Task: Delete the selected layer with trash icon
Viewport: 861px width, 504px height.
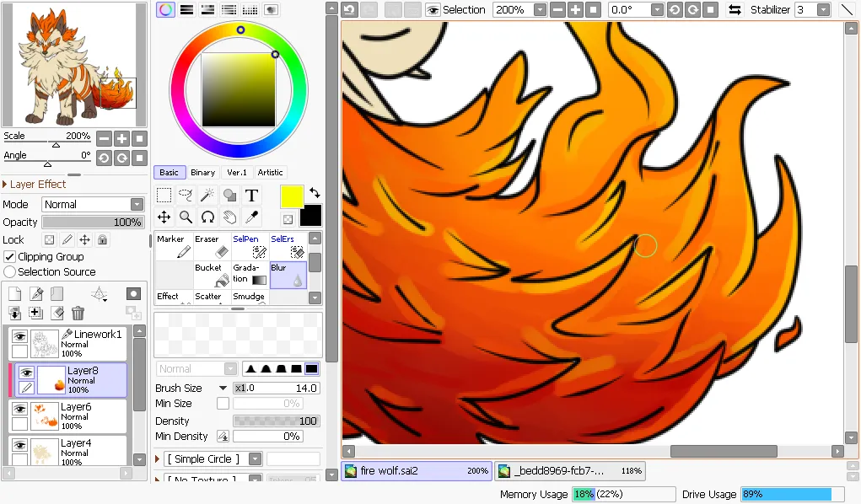Action: [78, 313]
